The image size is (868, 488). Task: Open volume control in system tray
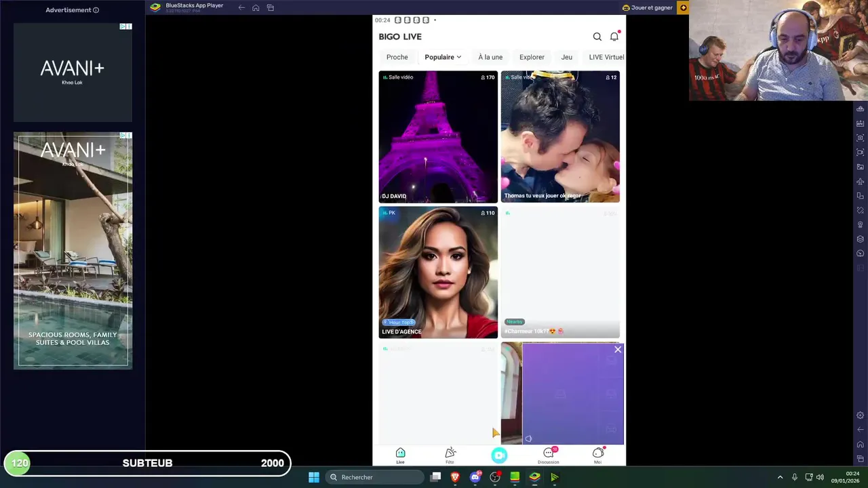click(x=820, y=477)
